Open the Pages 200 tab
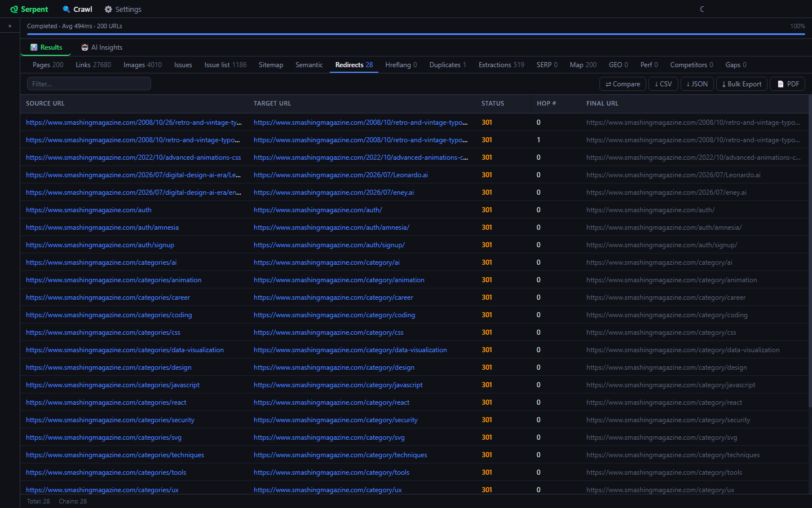Viewport: 812px width, 508px height. tap(48, 65)
